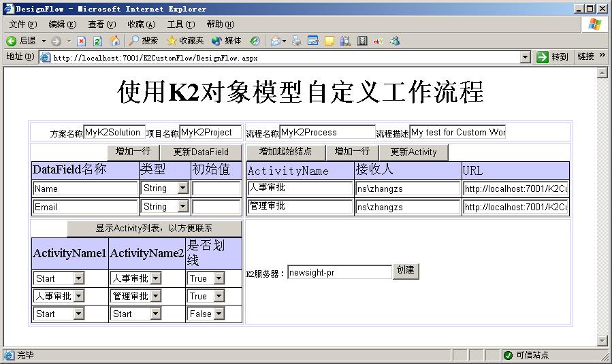Open the address bar URL dropdown
The image size is (612, 364).
(x=525, y=57)
